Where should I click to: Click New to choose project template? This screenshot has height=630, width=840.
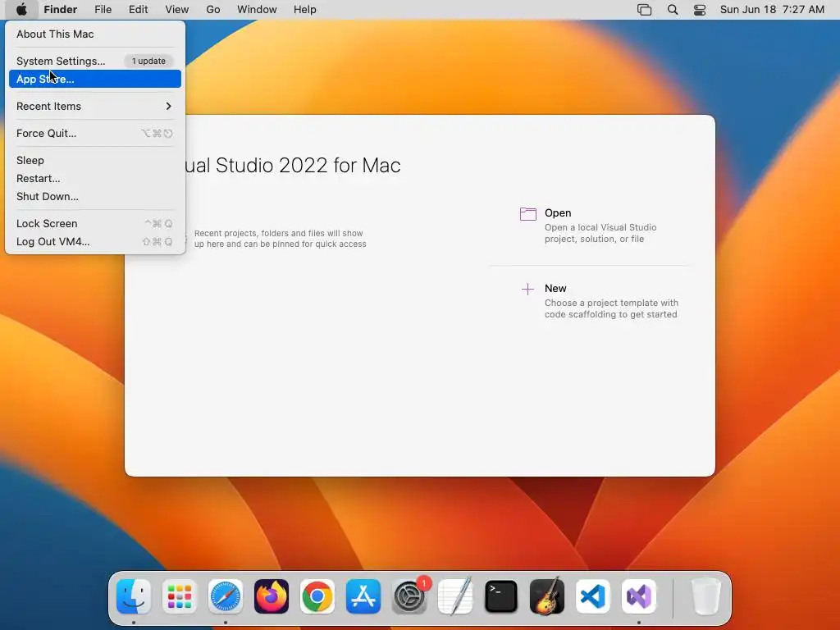click(555, 288)
